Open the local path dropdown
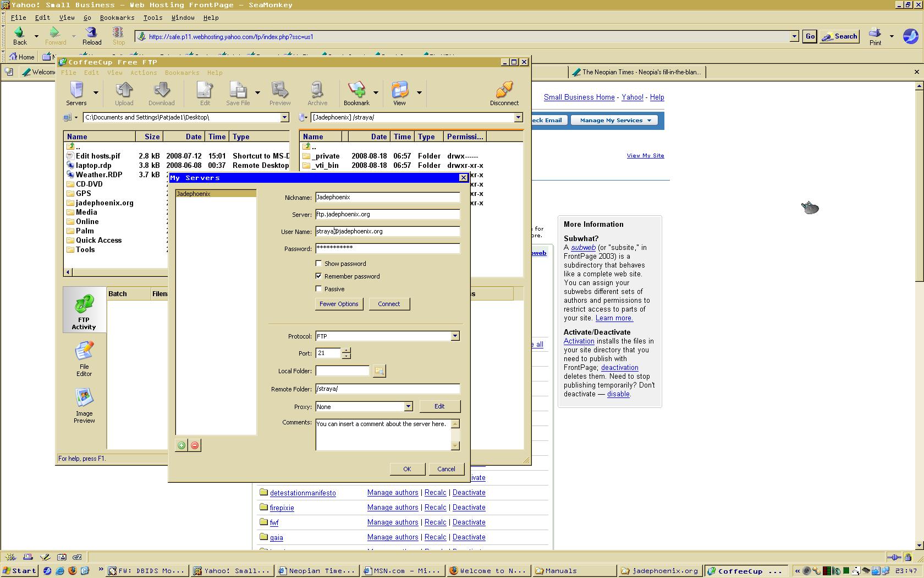The height and width of the screenshot is (578, 924). (x=284, y=117)
